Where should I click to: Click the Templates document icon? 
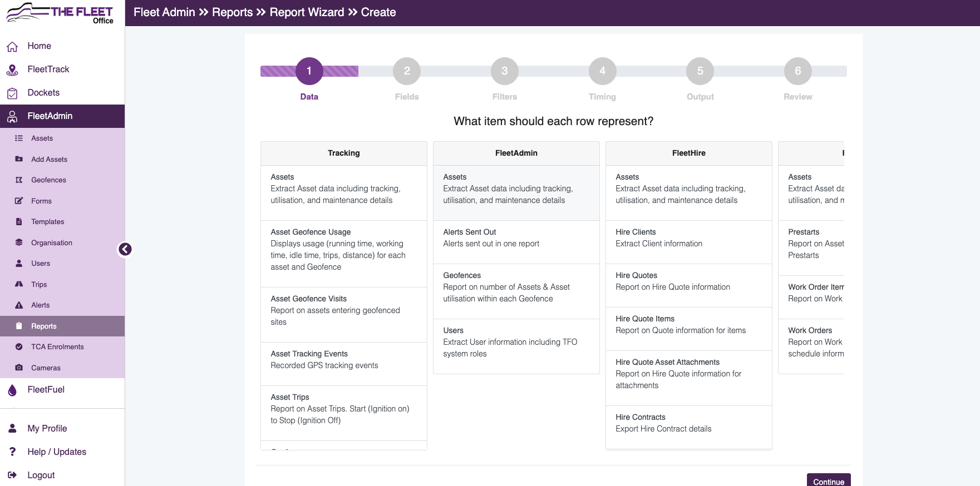(19, 222)
